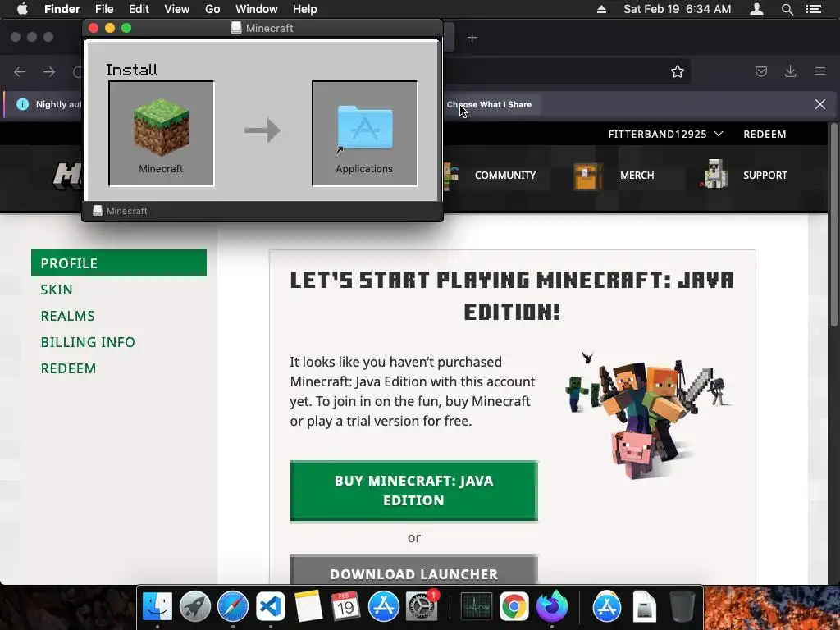Dismiss the Nightly notification bar

click(820, 104)
